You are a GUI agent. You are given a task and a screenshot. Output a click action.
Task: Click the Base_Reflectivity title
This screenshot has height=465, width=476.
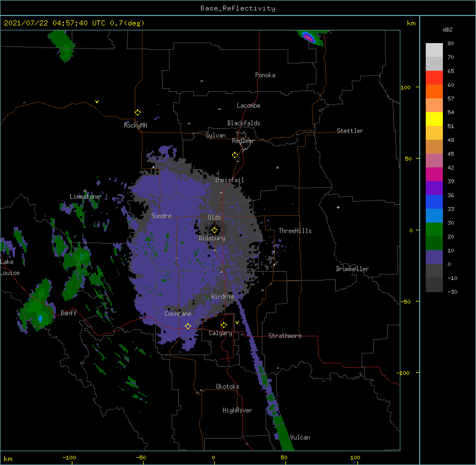tap(238, 8)
